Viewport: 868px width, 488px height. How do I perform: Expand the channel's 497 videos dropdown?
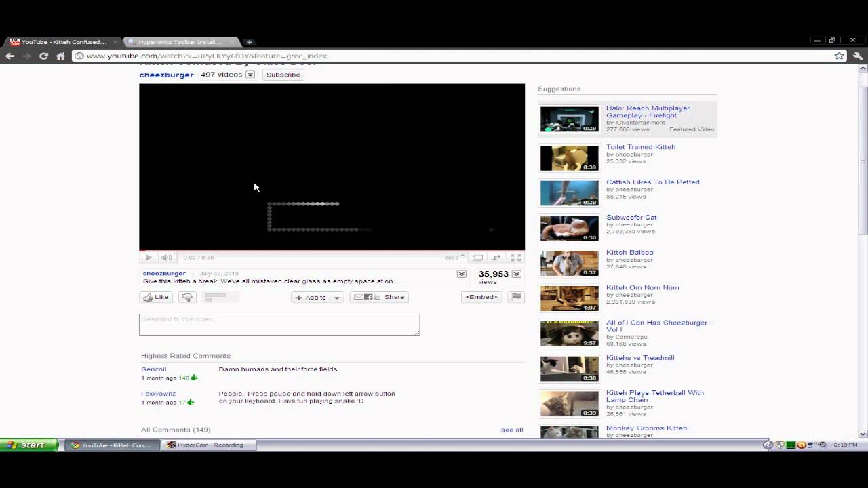point(250,75)
